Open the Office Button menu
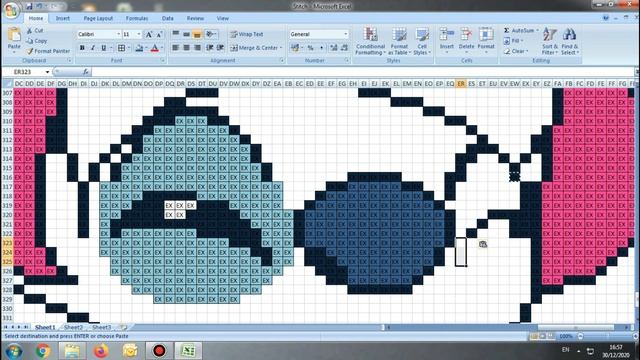The width and height of the screenshot is (640, 360). 11,10
